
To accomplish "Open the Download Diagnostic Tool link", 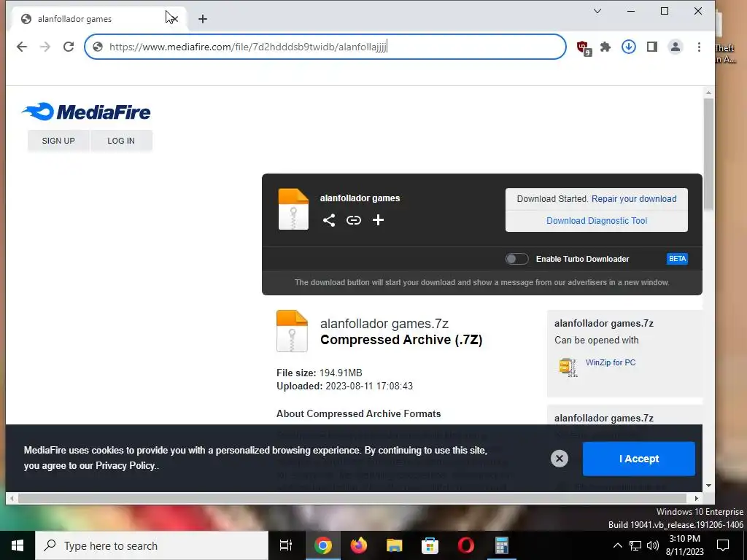I will (x=597, y=221).
